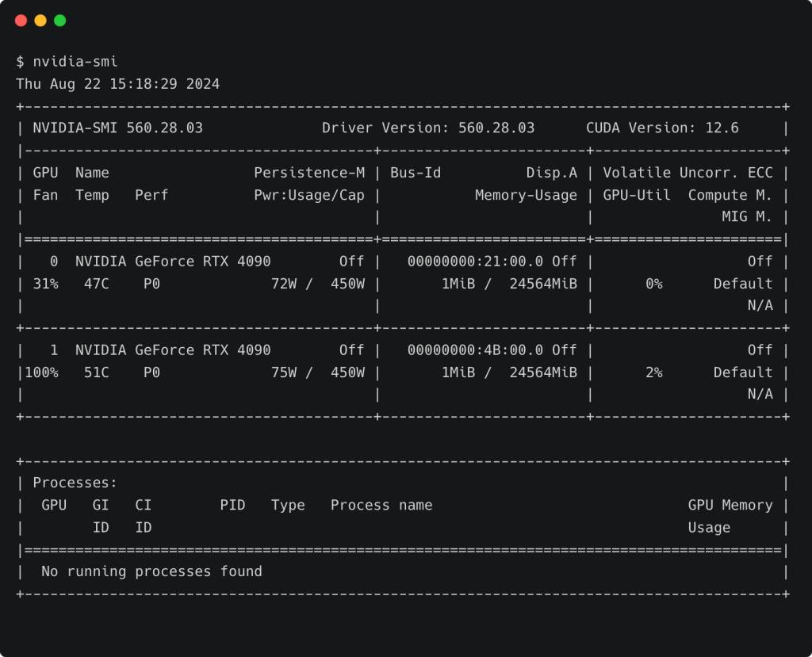Click the GPU index "0" in the first row

54,262
